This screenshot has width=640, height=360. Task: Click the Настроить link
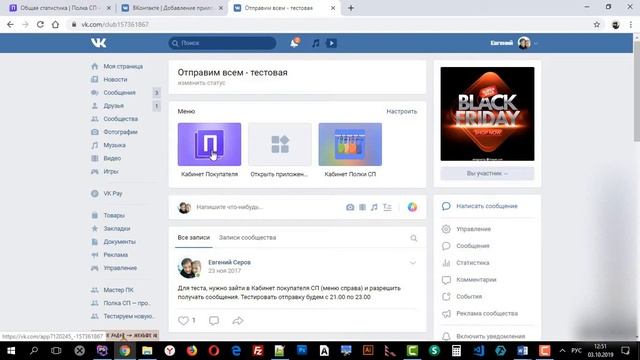pyautogui.click(x=402, y=111)
